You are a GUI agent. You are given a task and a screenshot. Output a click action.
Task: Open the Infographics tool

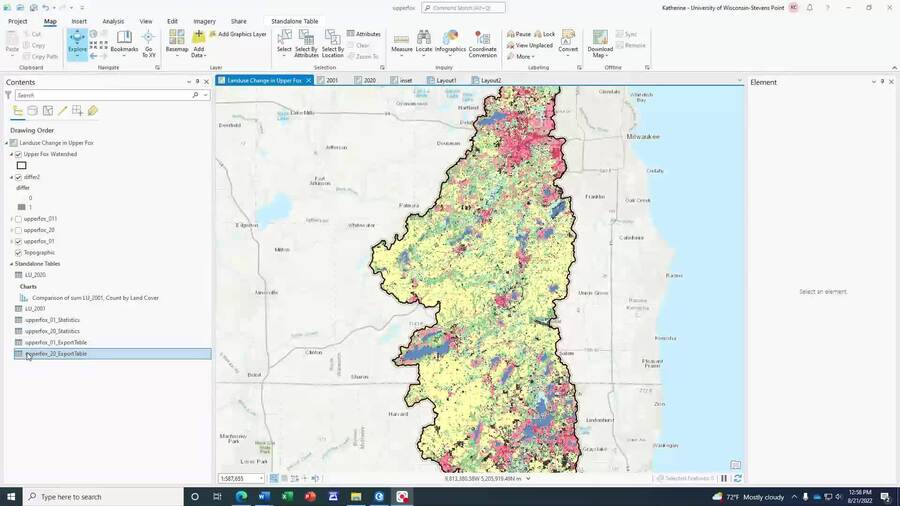pos(451,43)
